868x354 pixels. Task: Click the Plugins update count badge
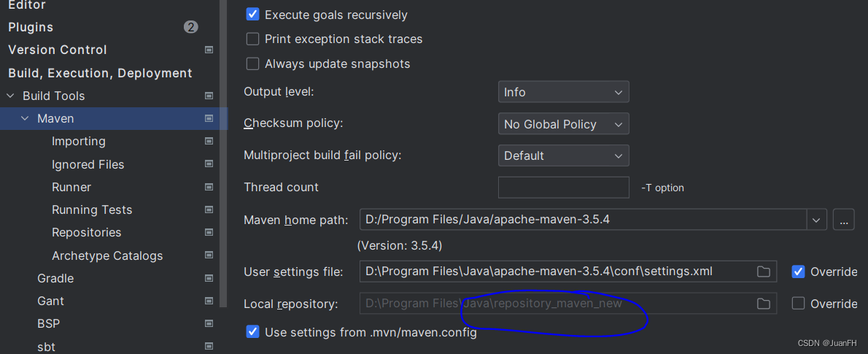[x=191, y=27]
